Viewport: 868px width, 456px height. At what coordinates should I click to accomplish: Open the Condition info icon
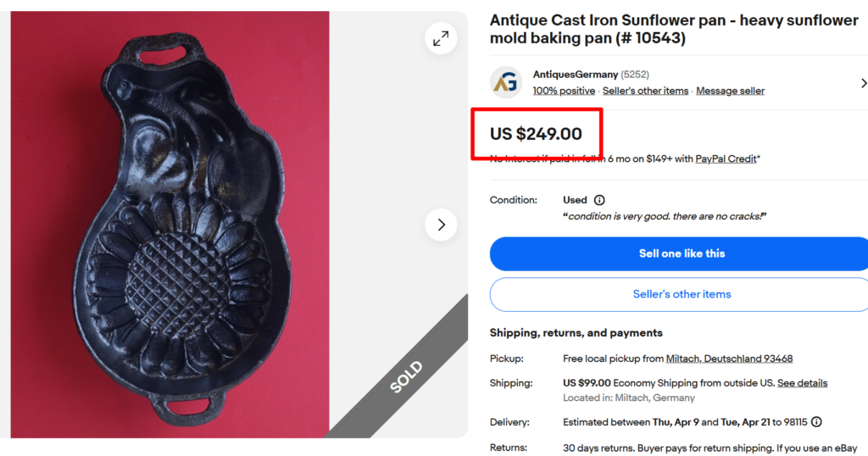click(599, 200)
